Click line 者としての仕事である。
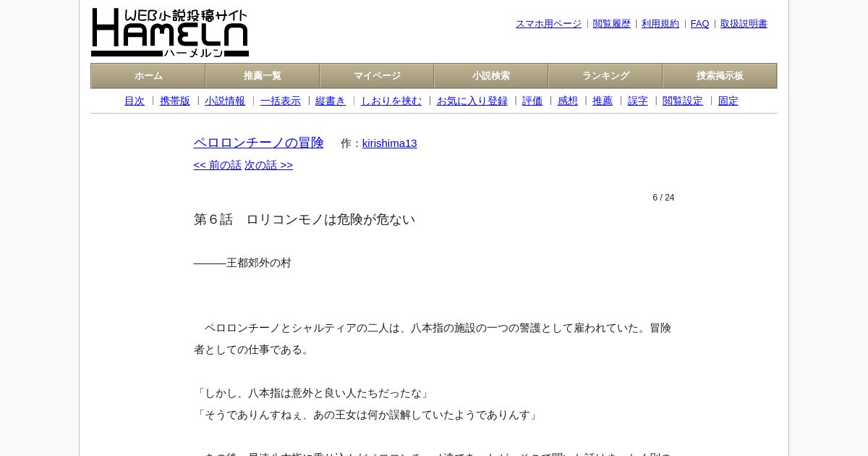Image resolution: width=868 pixels, height=456 pixels. 253,350
